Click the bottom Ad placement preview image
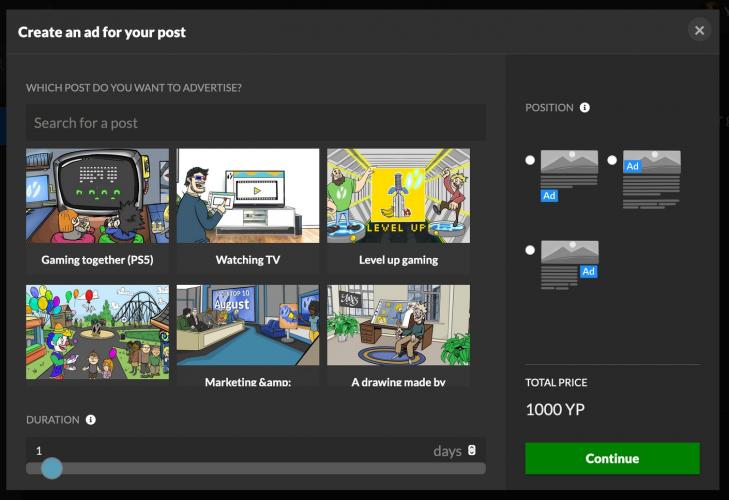 point(570,175)
